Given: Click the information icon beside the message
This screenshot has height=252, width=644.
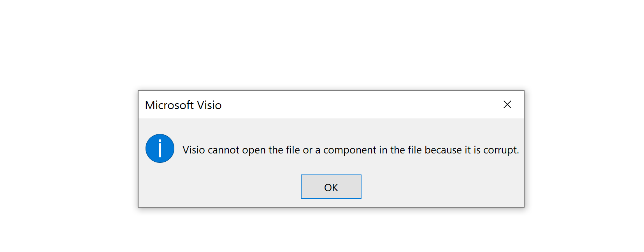Looking at the screenshot, I should pyautogui.click(x=160, y=148).
